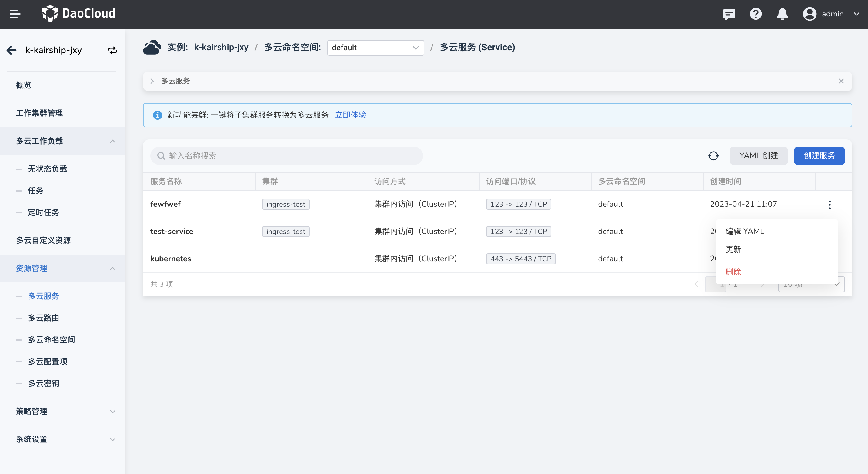Refresh the service list
Viewport: 868px width, 474px height.
click(x=713, y=156)
